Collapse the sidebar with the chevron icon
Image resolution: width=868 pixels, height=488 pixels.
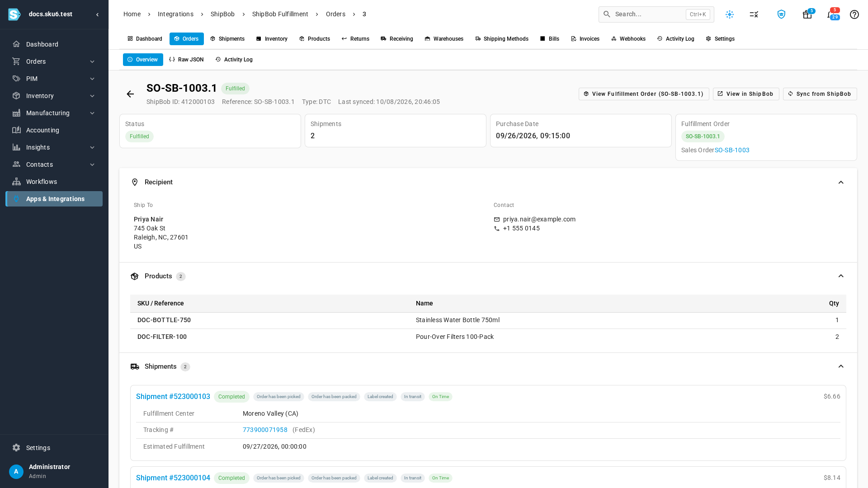97,14
